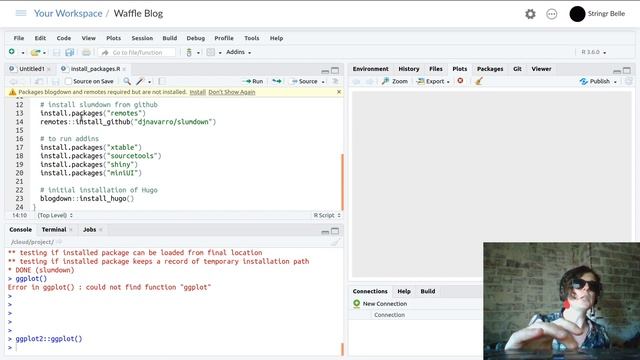This screenshot has width=640, height=360.
Task: Open the more options ellipsis menu
Action: 551,14
